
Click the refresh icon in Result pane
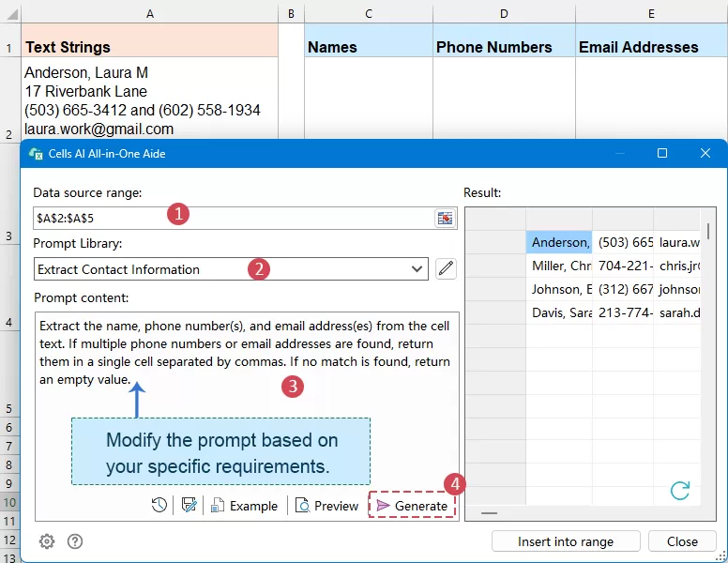coord(680,491)
